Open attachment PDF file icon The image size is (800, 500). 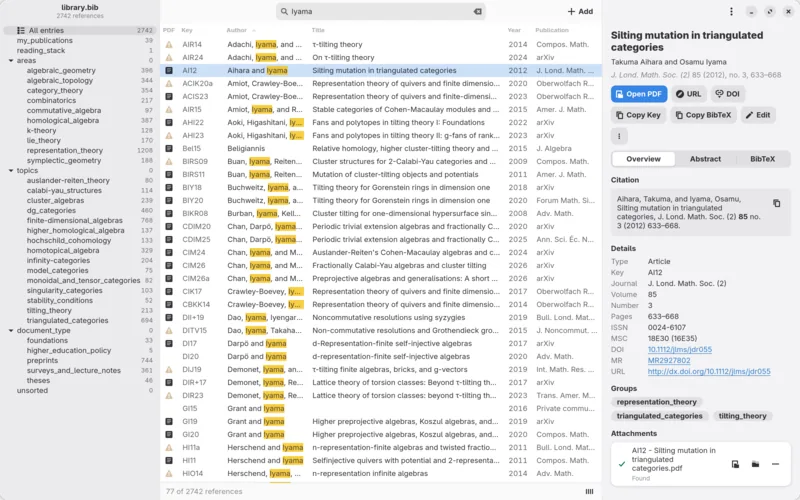pyautogui.click(x=735, y=464)
